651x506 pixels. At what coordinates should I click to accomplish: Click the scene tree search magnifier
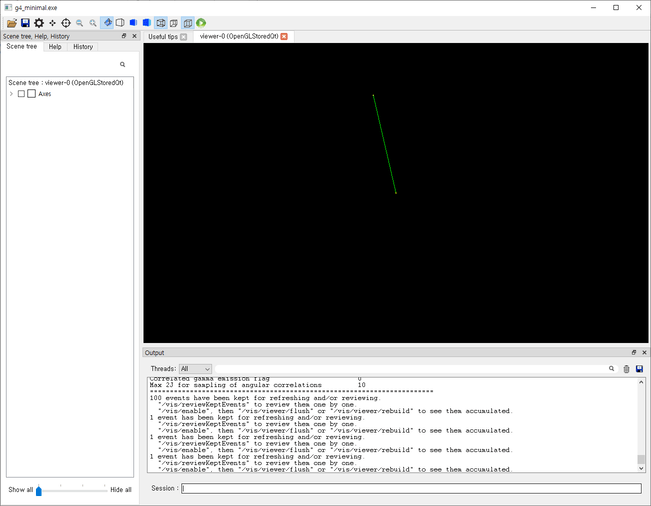coord(123,64)
